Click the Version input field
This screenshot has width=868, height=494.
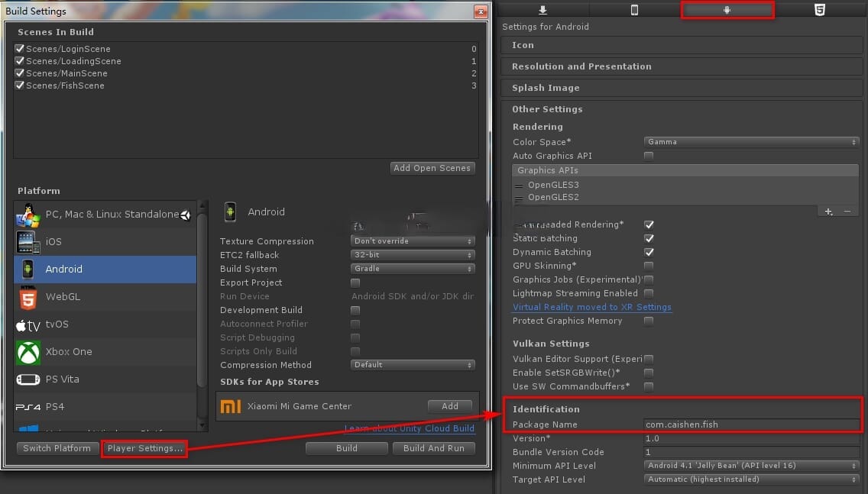click(x=751, y=439)
